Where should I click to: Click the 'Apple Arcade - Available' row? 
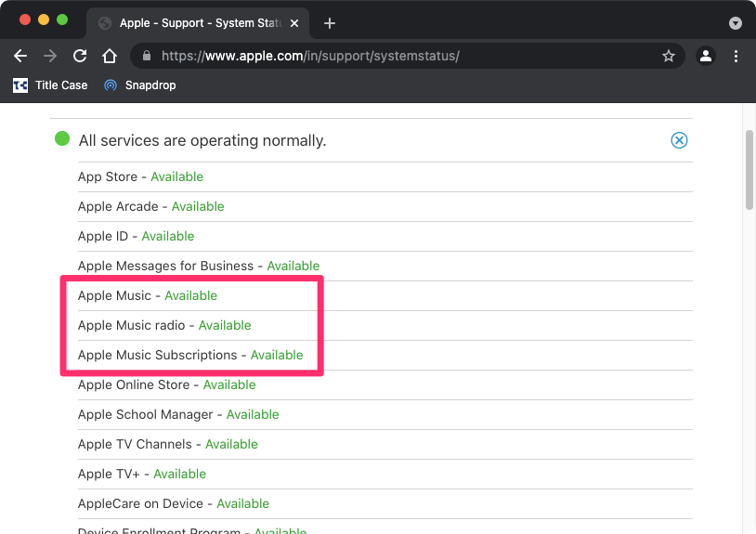click(x=385, y=207)
